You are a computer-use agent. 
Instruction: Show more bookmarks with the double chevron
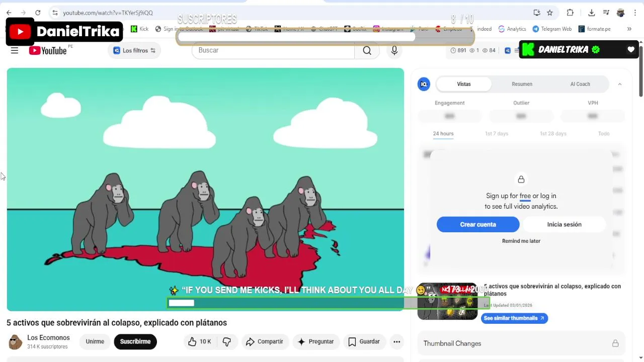[629, 29]
